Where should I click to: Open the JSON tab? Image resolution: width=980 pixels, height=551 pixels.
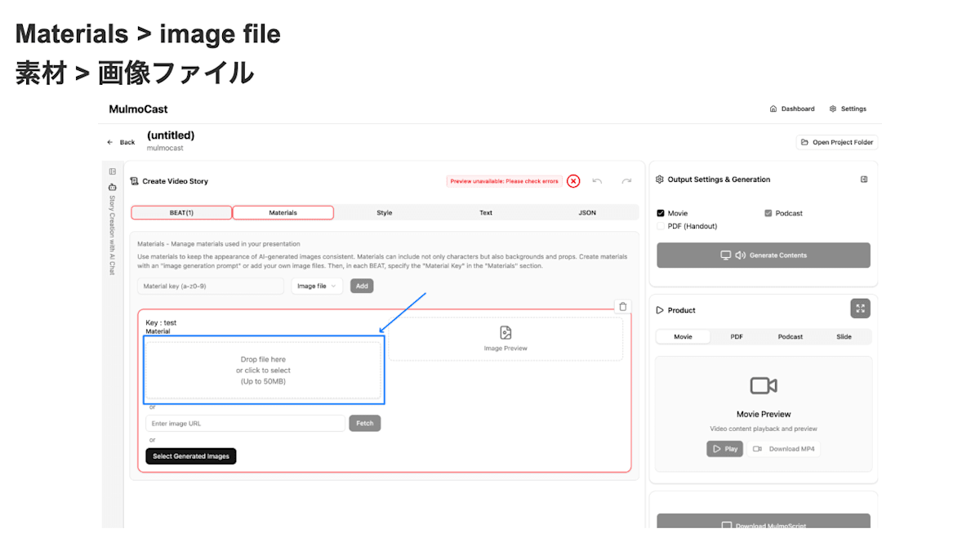[x=585, y=212]
